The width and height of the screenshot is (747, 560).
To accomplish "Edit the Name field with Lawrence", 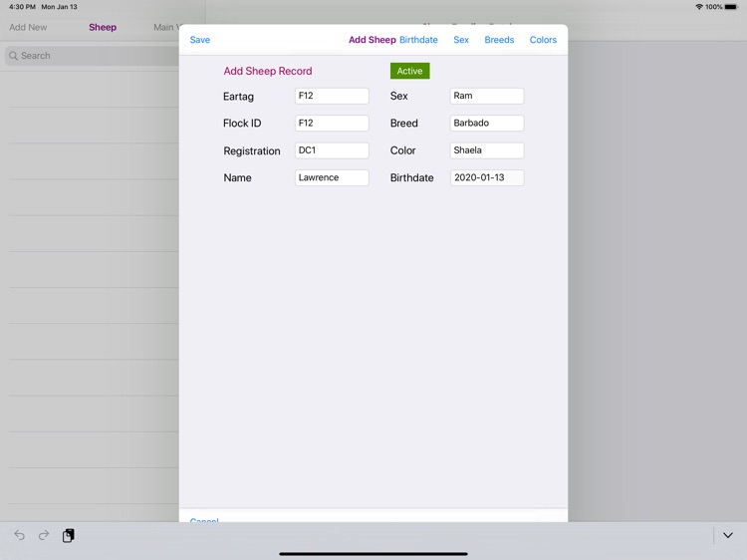I will point(332,177).
